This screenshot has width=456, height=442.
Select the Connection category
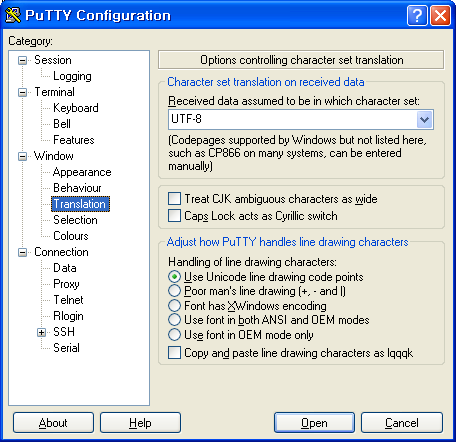[x=61, y=252]
